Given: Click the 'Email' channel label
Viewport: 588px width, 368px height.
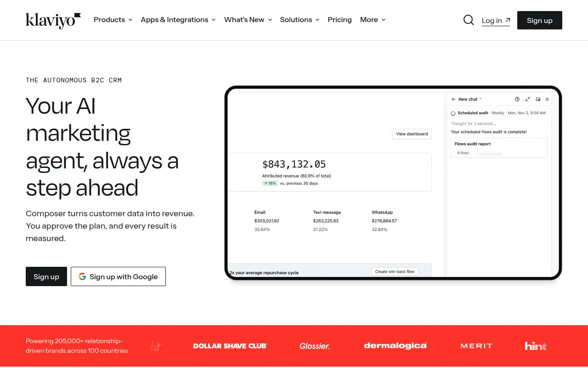Looking at the screenshot, I should pos(260,213).
